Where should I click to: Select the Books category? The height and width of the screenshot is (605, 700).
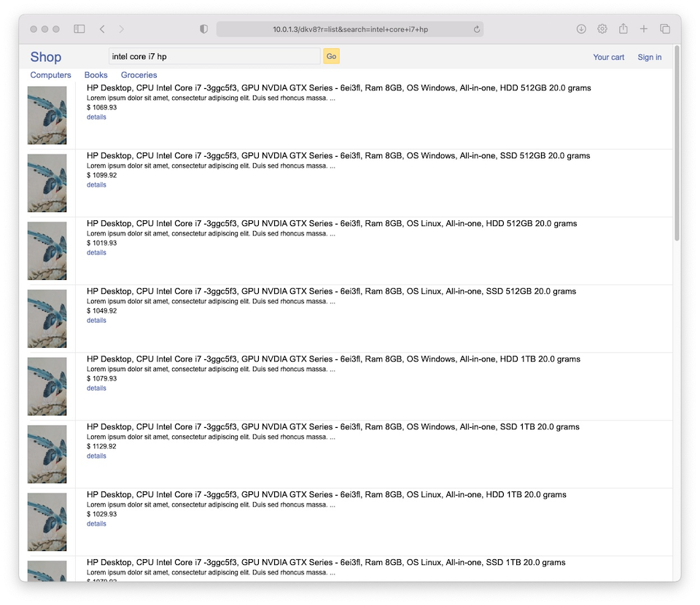(x=96, y=75)
